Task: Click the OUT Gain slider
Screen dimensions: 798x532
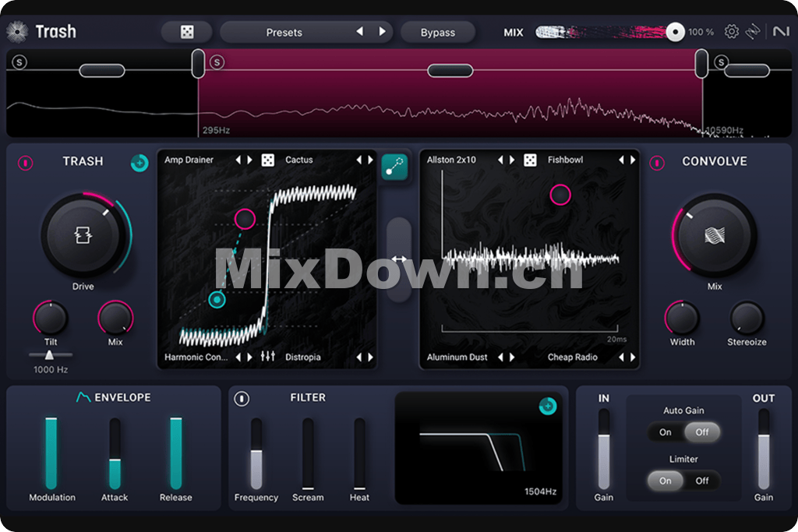Action: pyautogui.click(x=764, y=449)
